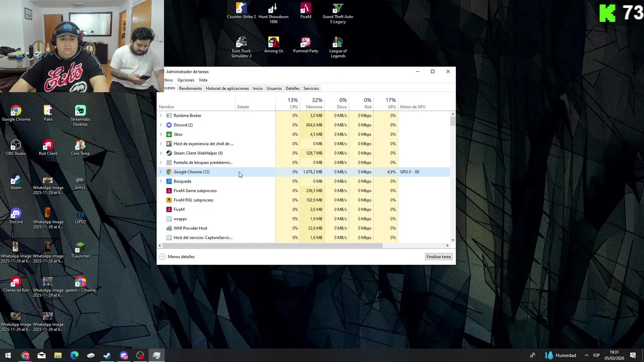The width and height of the screenshot is (644, 362).
Task: Select the Google Chrome desktop shortcut
Action: (x=16, y=114)
